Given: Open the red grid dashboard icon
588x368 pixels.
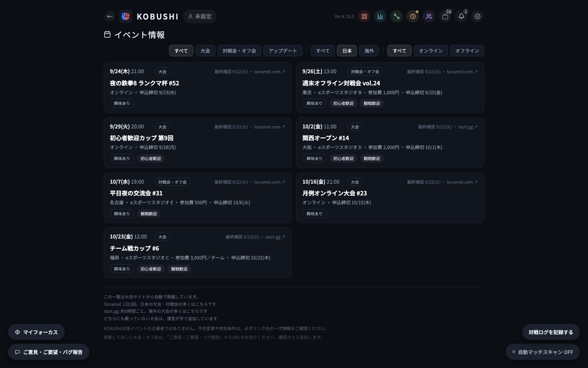Looking at the screenshot, I should tap(364, 16).
